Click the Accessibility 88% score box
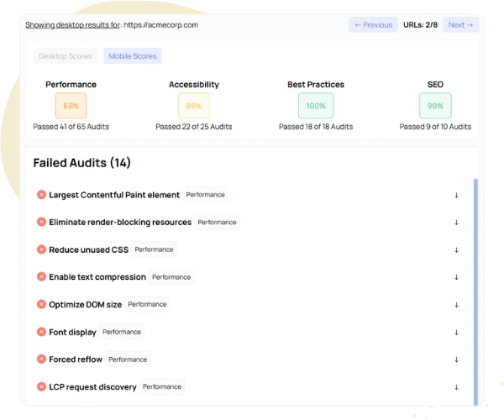The height and width of the screenshot is (420, 504). click(194, 106)
